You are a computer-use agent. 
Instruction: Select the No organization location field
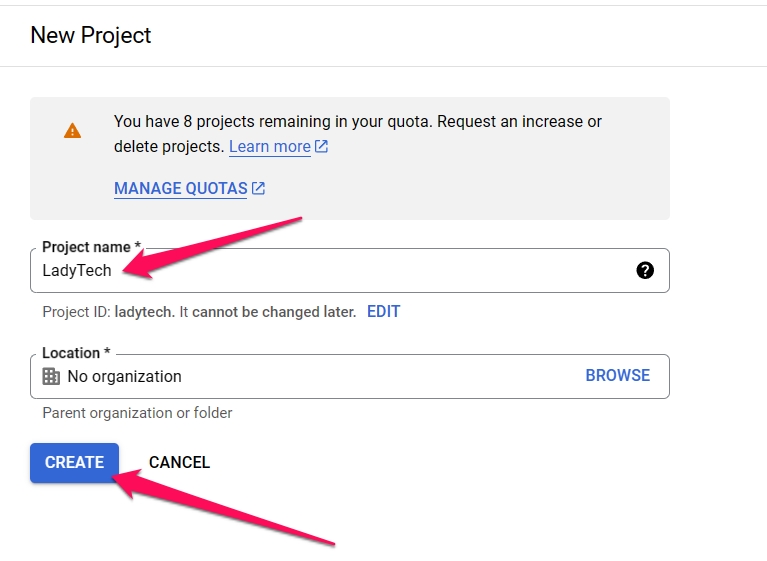(x=350, y=376)
